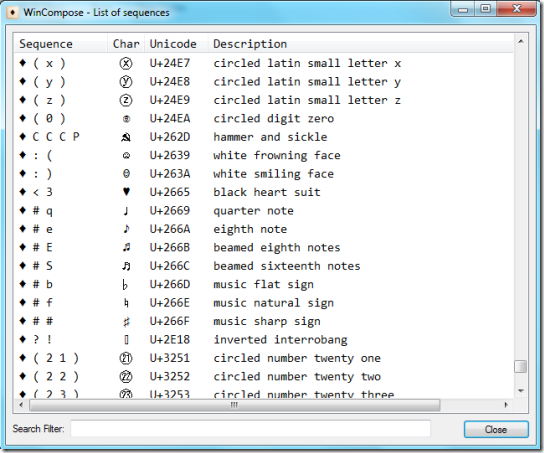
Task: Sort by the Unicode column header
Action: [176, 44]
